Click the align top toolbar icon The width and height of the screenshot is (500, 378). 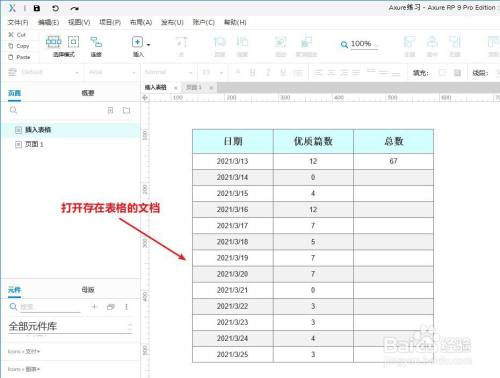click(x=493, y=42)
